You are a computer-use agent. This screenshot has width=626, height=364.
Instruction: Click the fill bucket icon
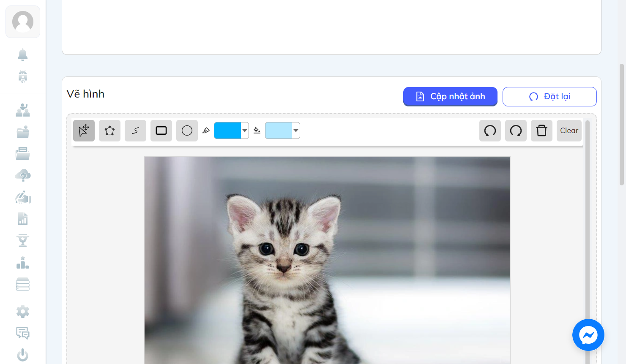pyautogui.click(x=257, y=130)
